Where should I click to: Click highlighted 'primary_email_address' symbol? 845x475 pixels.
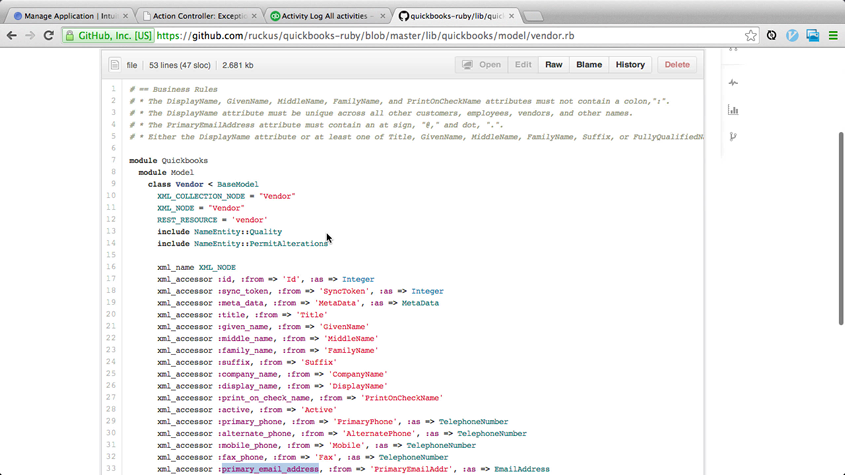270,469
